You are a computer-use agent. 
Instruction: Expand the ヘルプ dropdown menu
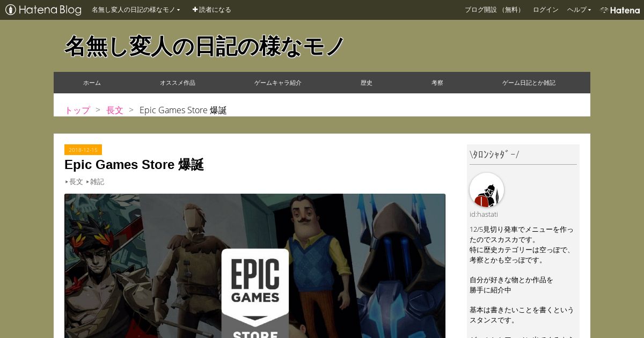579,10
